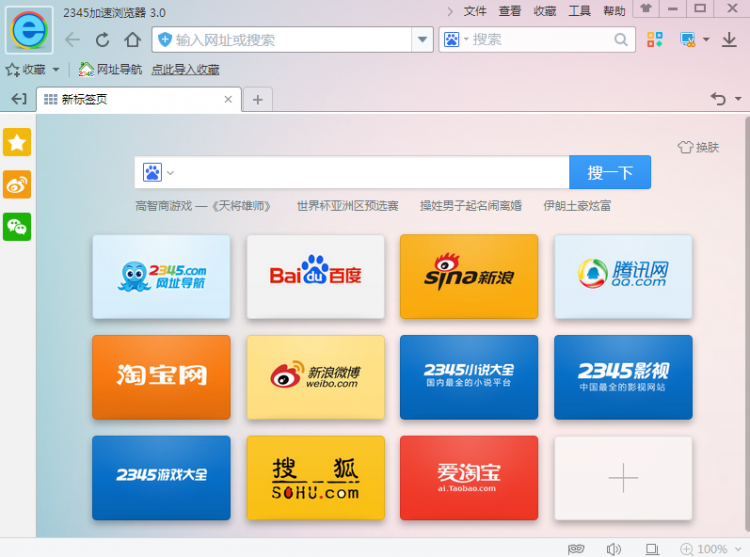Viewport: 750px width, 557px height.
Task: Click the 点此导入收藏 link
Action: click(x=185, y=70)
